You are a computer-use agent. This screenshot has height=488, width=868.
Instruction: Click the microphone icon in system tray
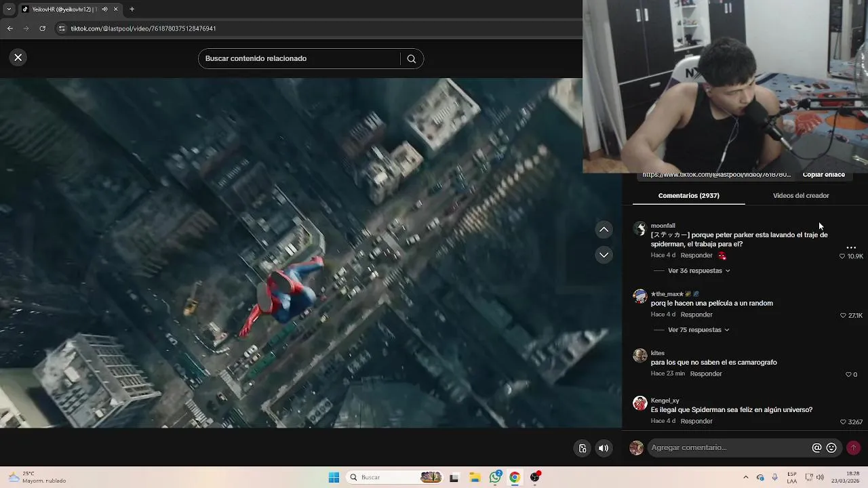click(774, 478)
